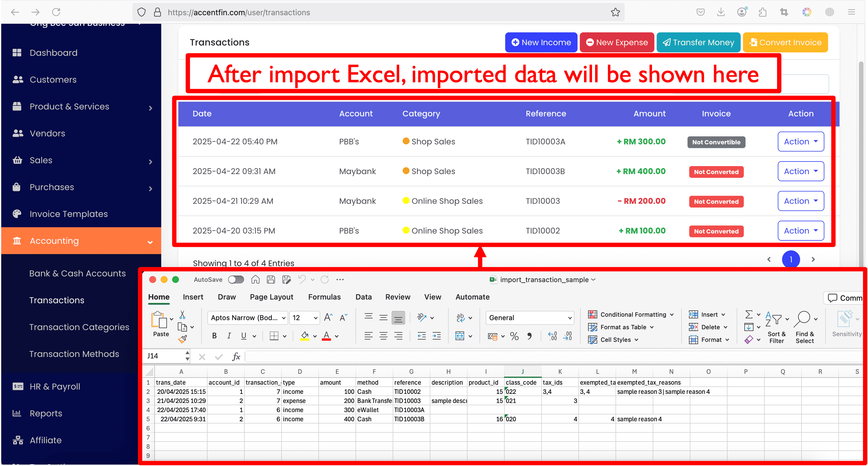Toggle underline formatting
This screenshot has height=466, width=868.
point(244,336)
